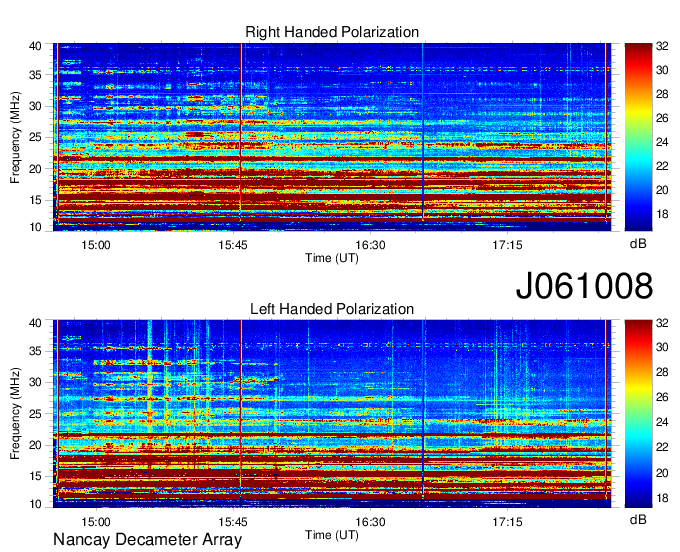Click the 35 MHz tick on top plot
Image resolution: width=680 pixels, height=552 pixels.
pyautogui.click(x=35, y=75)
